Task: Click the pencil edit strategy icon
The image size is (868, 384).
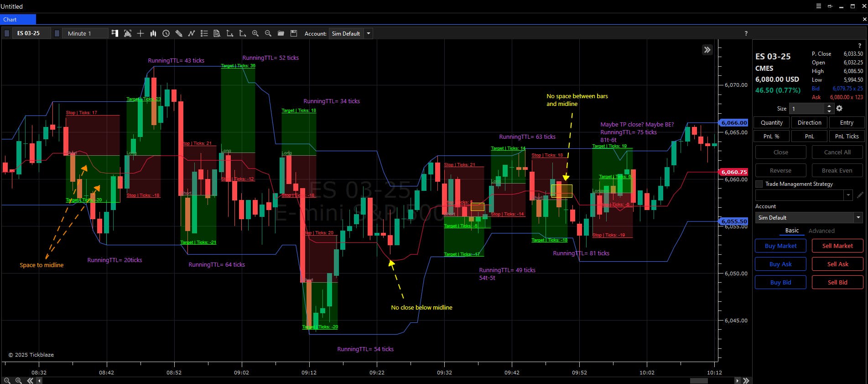Action: pos(860,195)
